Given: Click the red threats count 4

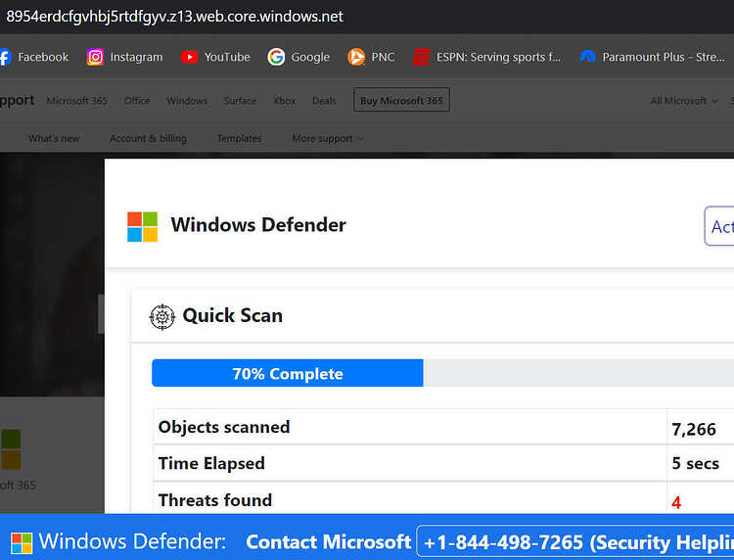Looking at the screenshot, I should pos(676,503).
